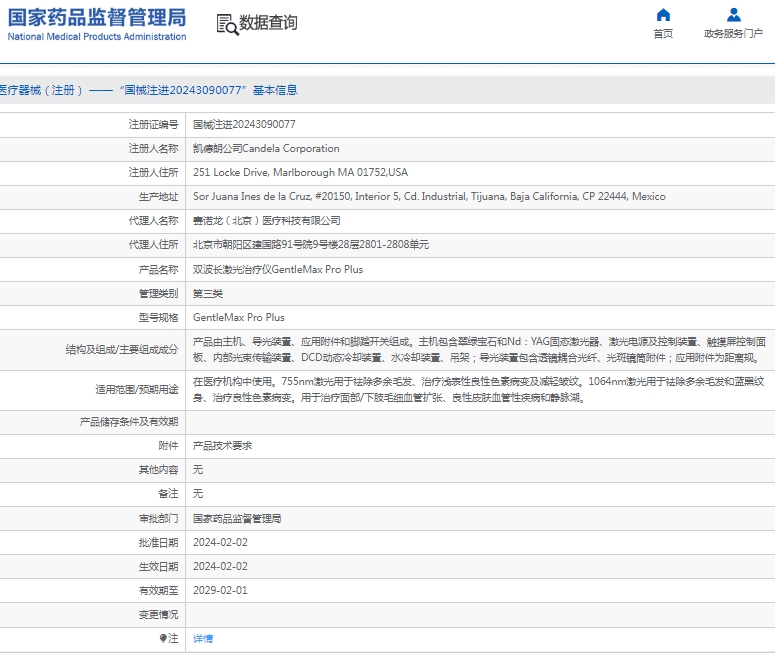
Task: Click the 管理类别 label
Action: pyautogui.click(x=158, y=294)
